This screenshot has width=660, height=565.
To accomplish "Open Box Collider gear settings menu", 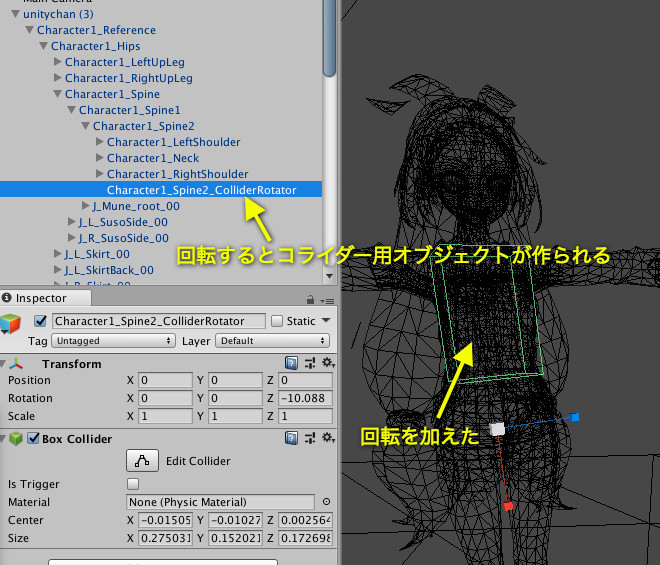I will point(328,437).
